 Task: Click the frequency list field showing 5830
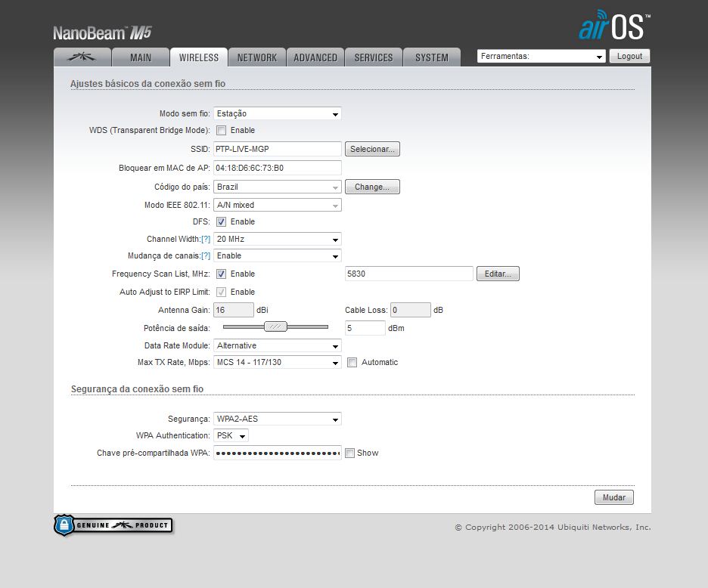coord(408,274)
